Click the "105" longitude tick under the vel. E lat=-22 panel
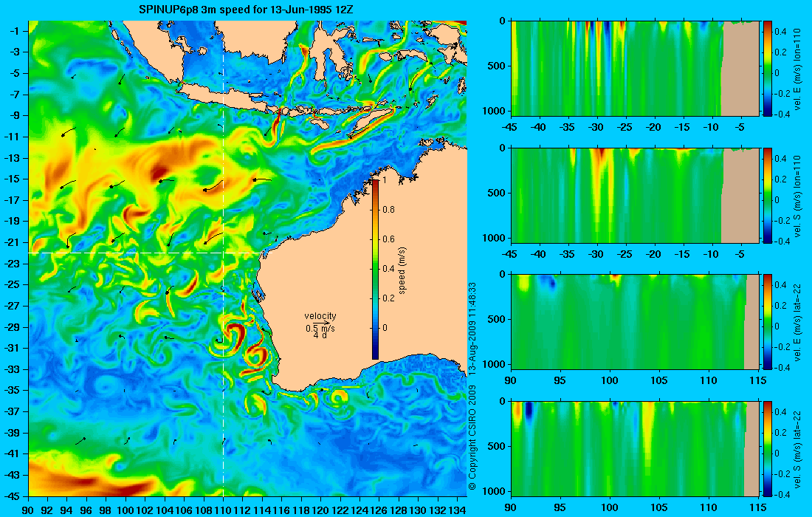The image size is (812, 517). pyautogui.click(x=658, y=381)
